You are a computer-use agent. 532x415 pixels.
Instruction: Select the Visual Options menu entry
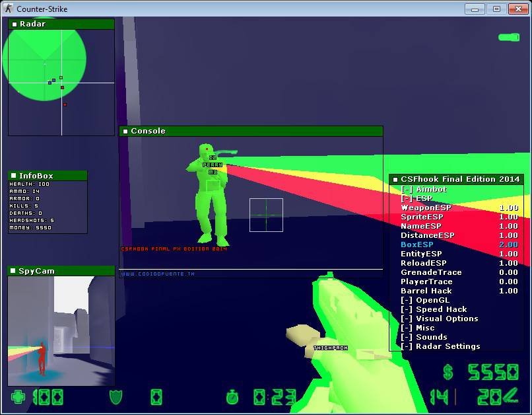(439, 319)
